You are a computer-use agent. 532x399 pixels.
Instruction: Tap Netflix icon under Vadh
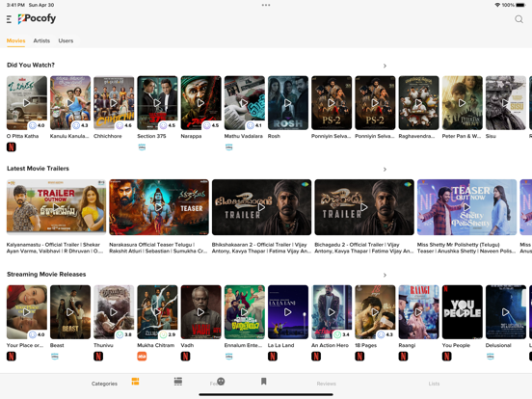coord(185,357)
